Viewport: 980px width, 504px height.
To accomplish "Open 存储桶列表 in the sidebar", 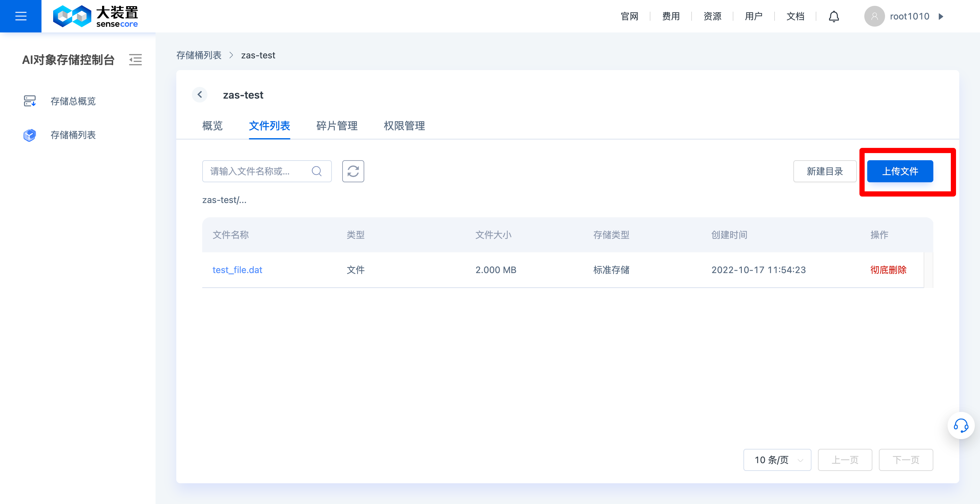I will point(73,135).
